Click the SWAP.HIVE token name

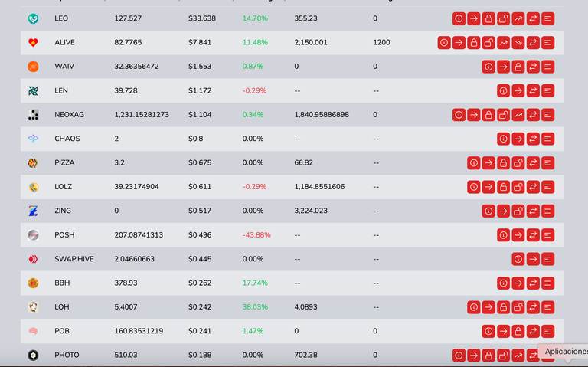click(74, 259)
